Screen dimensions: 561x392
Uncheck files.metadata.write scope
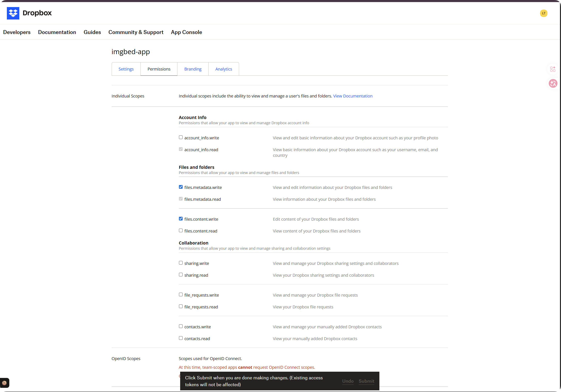pos(181,187)
